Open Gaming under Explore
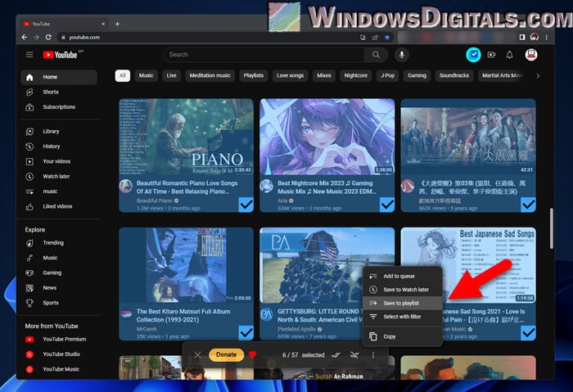Image resolution: width=573 pixels, height=392 pixels. [59, 273]
